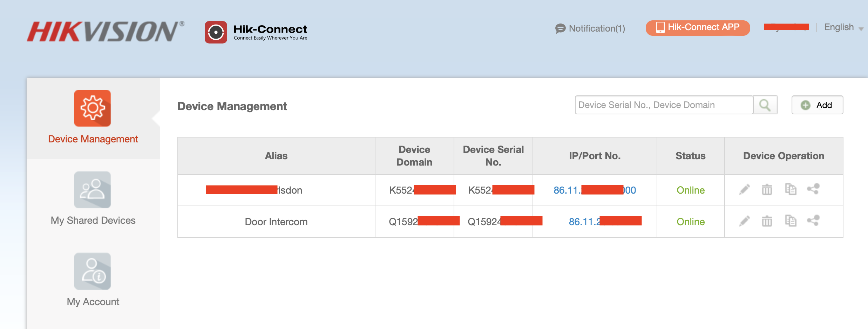Edit the Door Intercom device alias
This screenshot has width=868, height=329.
pos(745,221)
